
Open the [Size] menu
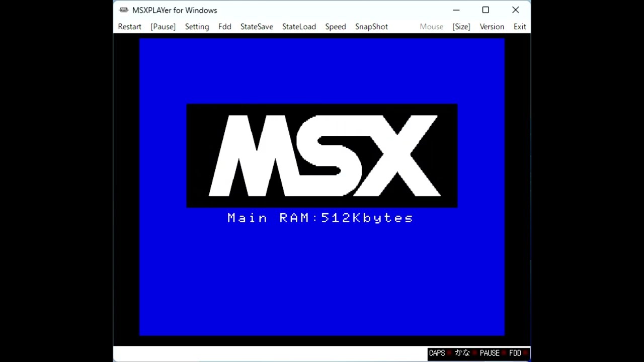point(461,27)
